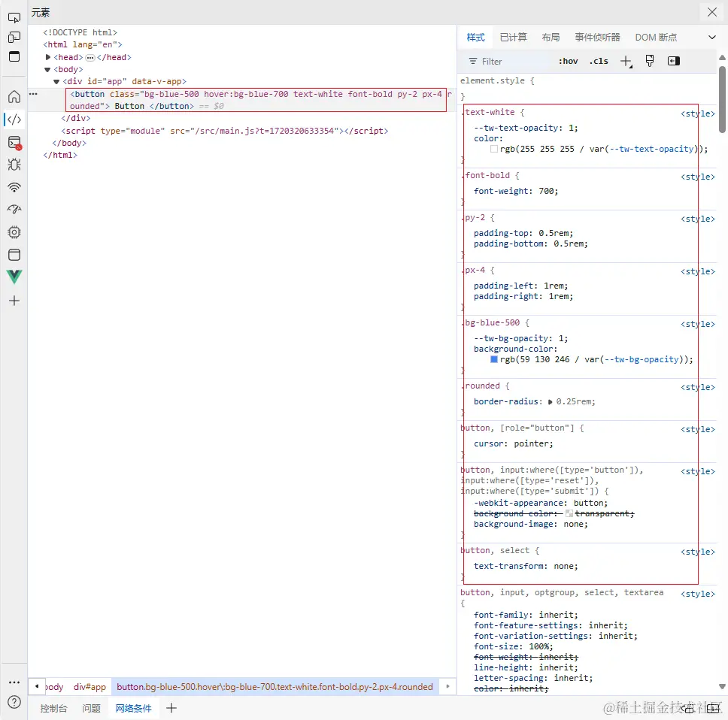The width and height of the screenshot is (728, 720).
Task: Open the help question mark icon
Action: [x=14, y=702]
